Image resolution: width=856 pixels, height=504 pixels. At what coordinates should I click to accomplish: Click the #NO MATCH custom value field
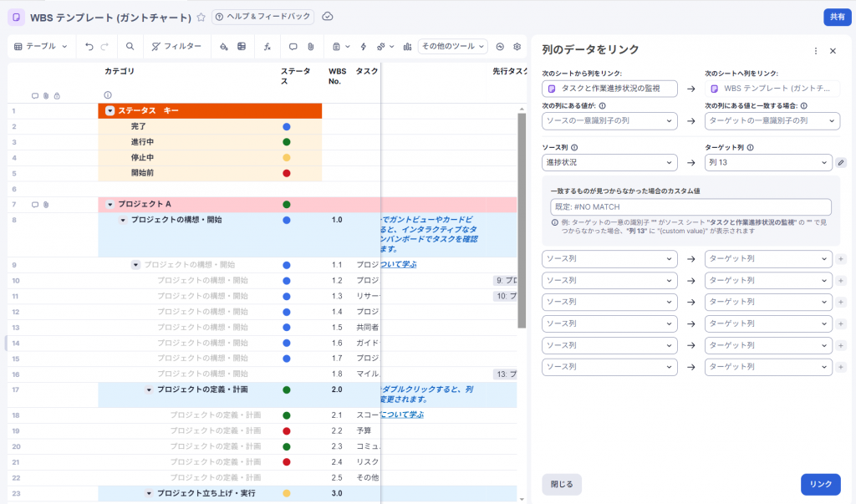690,207
